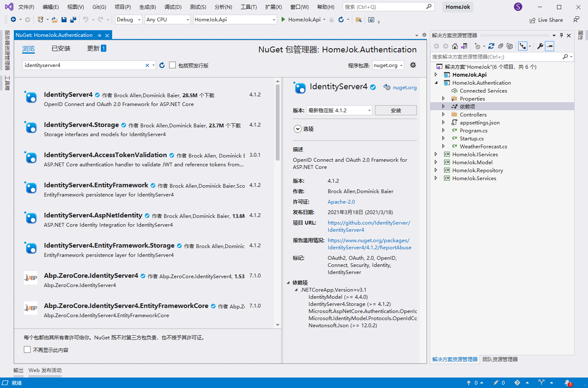Click the new project toolbar icon
The height and width of the screenshot is (388, 588).
pyautogui.click(x=41, y=20)
